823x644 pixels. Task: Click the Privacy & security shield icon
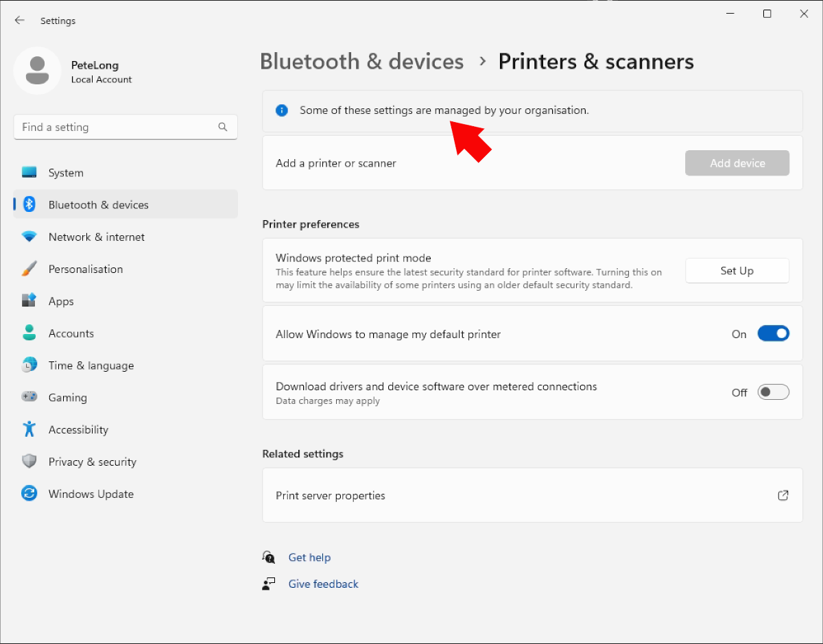pos(29,462)
